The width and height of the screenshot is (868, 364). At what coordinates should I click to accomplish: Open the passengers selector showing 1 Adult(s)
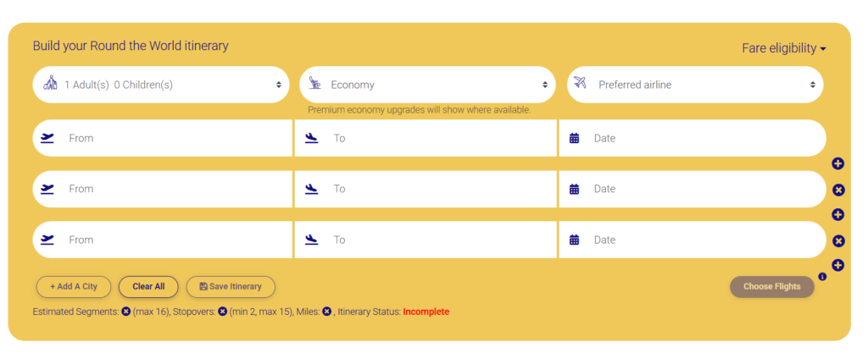pyautogui.click(x=161, y=85)
